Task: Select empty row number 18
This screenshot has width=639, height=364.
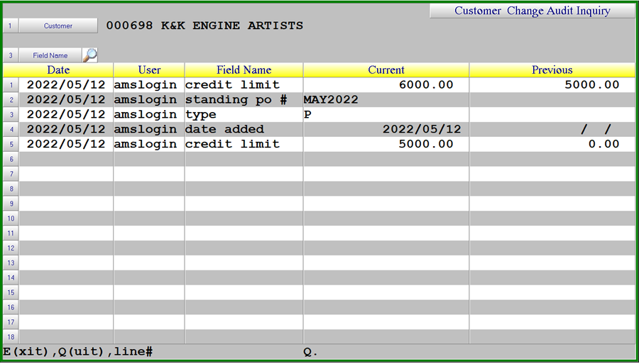Action: pyautogui.click(x=11, y=337)
